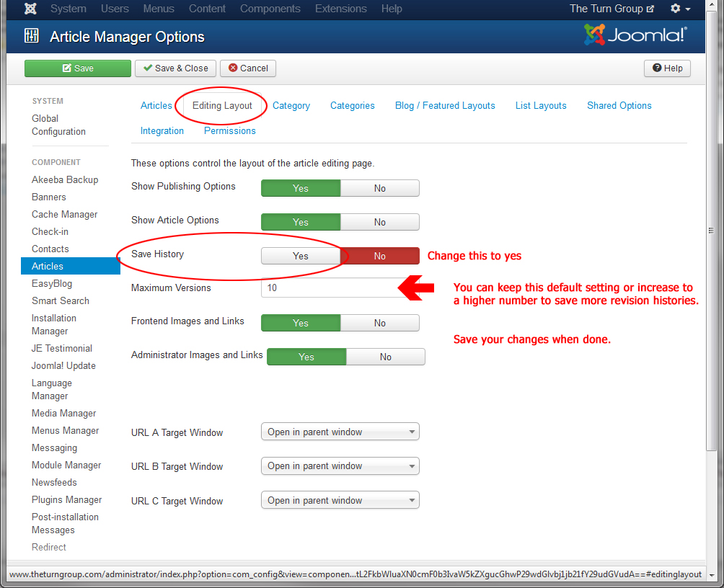Click the Joomla logo icon in top menu
The width and height of the screenshot is (724, 588).
[x=30, y=9]
